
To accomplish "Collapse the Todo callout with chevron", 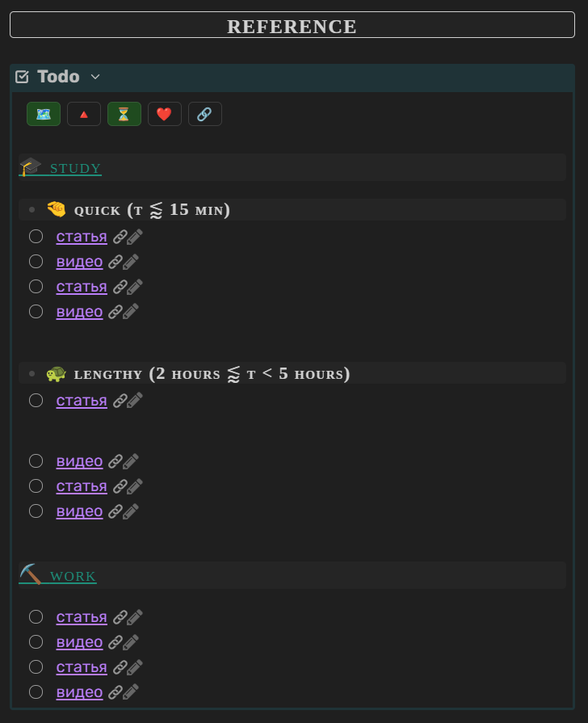I will pos(95,77).
